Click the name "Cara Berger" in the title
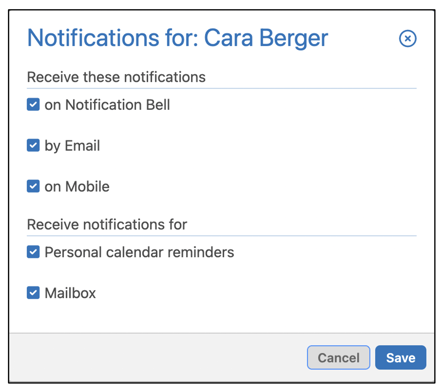The image size is (445, 390). click(266, 38)
